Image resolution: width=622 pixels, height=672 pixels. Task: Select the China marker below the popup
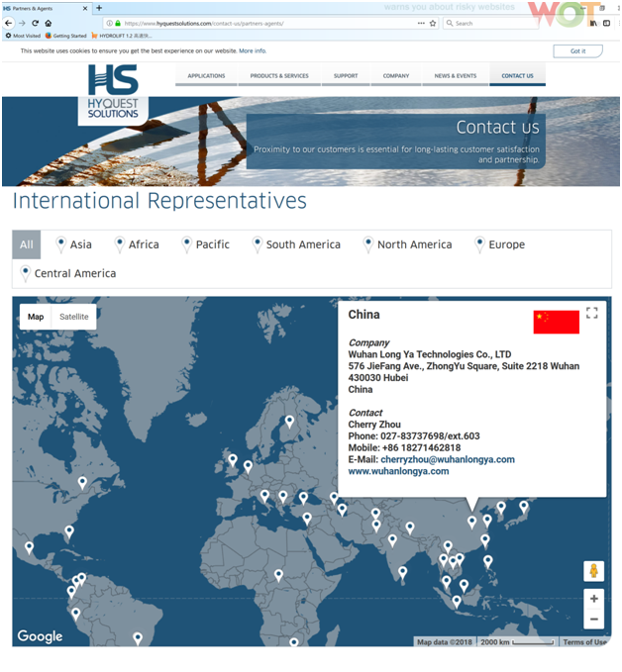(471, 522)
